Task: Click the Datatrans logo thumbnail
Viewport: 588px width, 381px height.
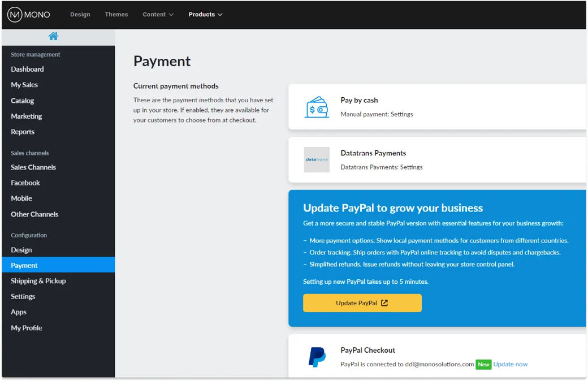Action: pos(317,159)
